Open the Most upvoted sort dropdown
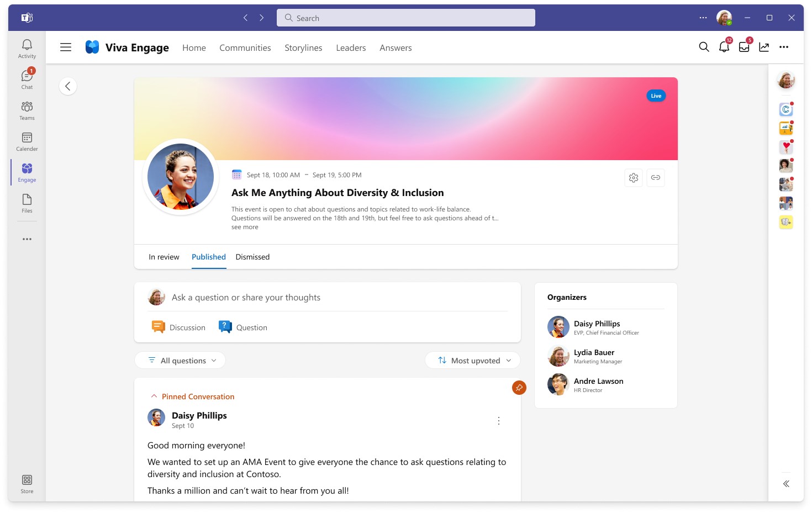The height and width of the screenshot is (513, 812). 472,360
